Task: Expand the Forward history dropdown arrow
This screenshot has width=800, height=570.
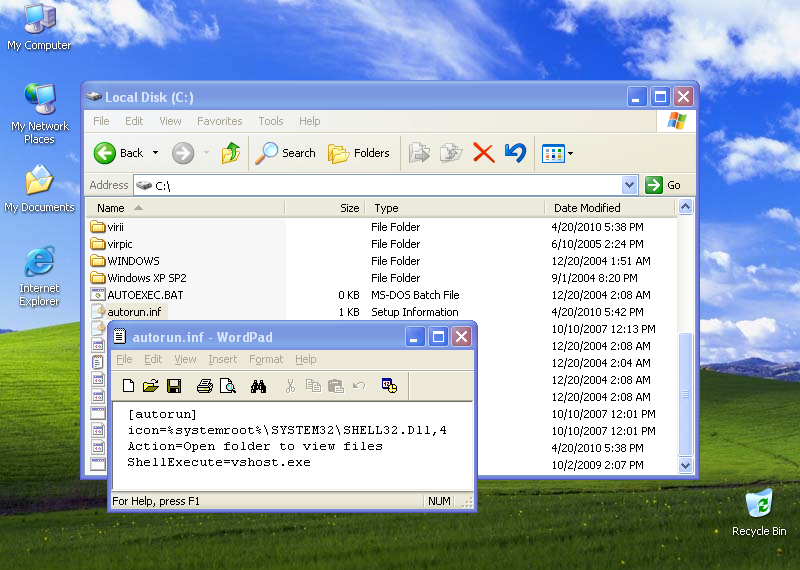Action: click(207, 153)
